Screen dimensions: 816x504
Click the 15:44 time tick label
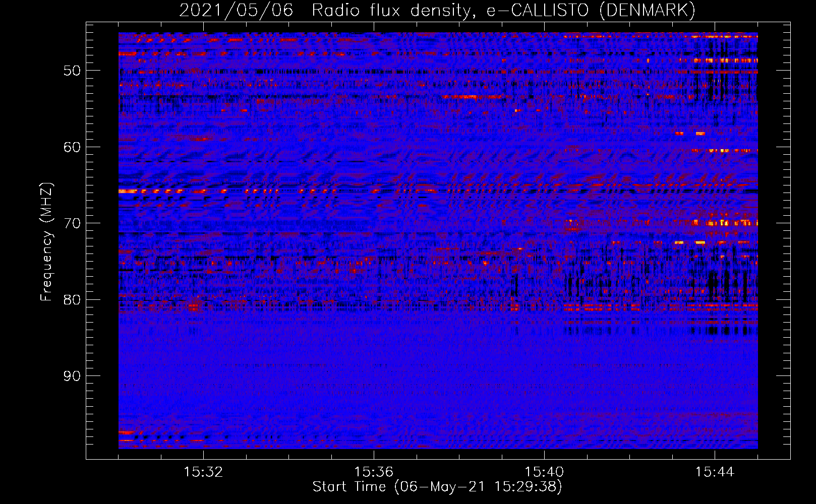715,472
